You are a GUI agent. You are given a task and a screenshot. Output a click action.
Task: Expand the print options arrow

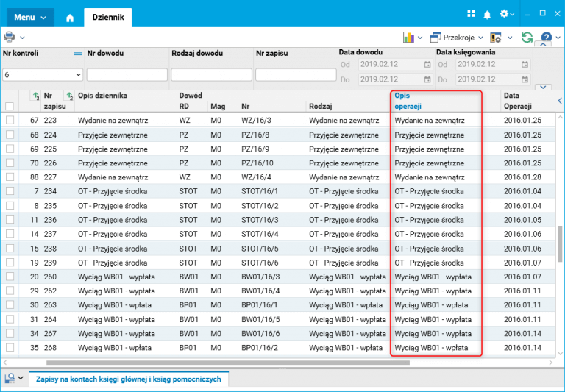pyautogui.click(x=22, y=38)
